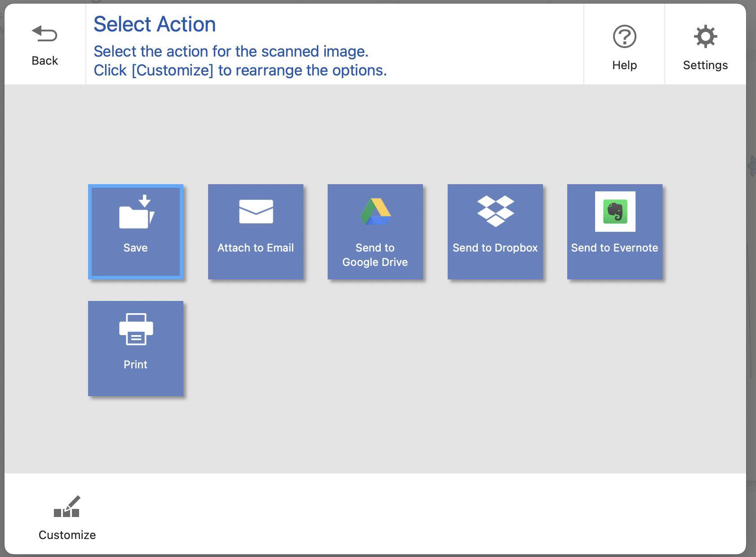Choose the Send to Dropbox label
This screenshot has width=756, height=557.
coord(495,248)
